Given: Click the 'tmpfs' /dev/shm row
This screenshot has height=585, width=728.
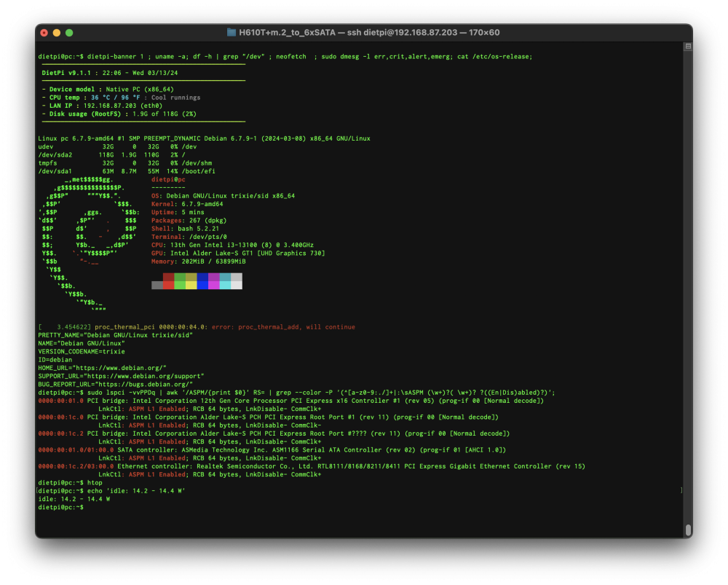Looking at the screenshot, I should 125,163.
